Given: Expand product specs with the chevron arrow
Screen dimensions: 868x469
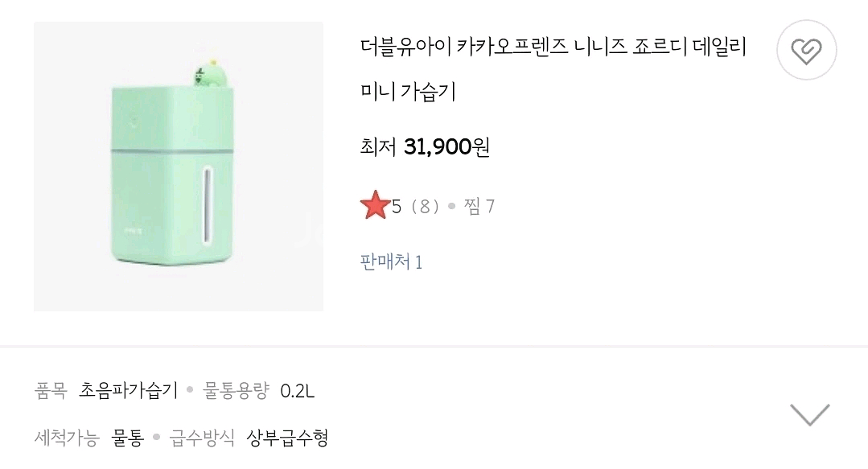Looking at the screenshot, I should (809, 414).
